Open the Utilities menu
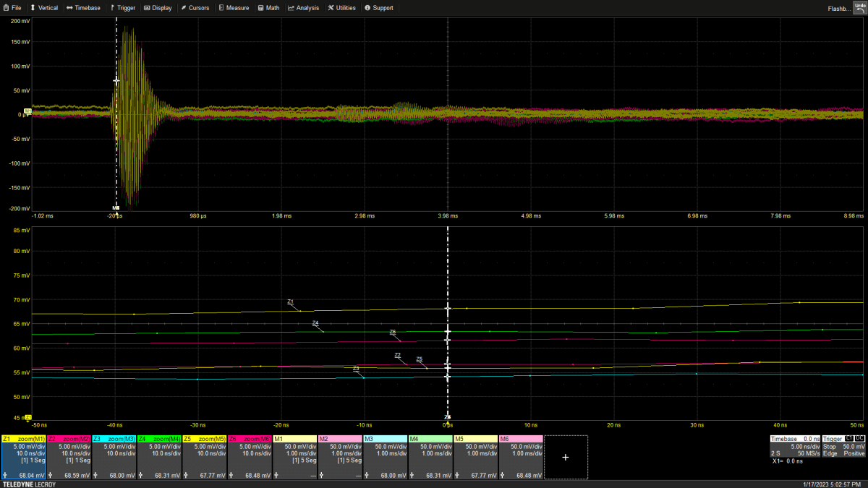Image resolution: width=868 pixels, height=488 pixels. tap(341, 8)
